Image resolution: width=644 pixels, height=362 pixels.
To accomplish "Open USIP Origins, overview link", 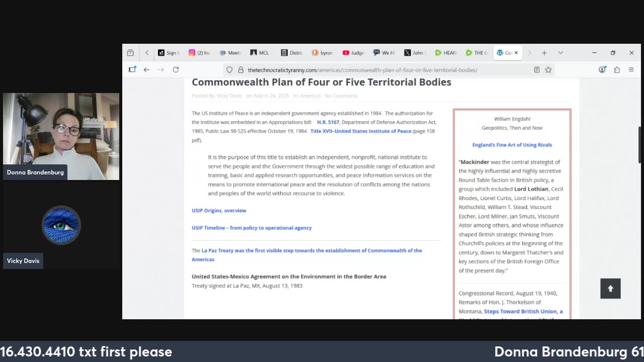I will [219, 211].
